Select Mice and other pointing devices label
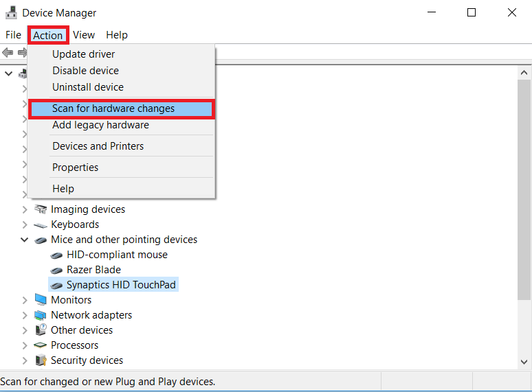The image size is (532, 392). pos(124,240)
